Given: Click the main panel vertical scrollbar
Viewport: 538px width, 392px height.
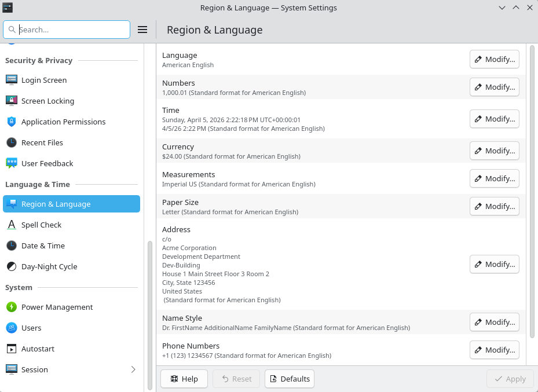Looking at the screenshot, I should tap(532, 191).
